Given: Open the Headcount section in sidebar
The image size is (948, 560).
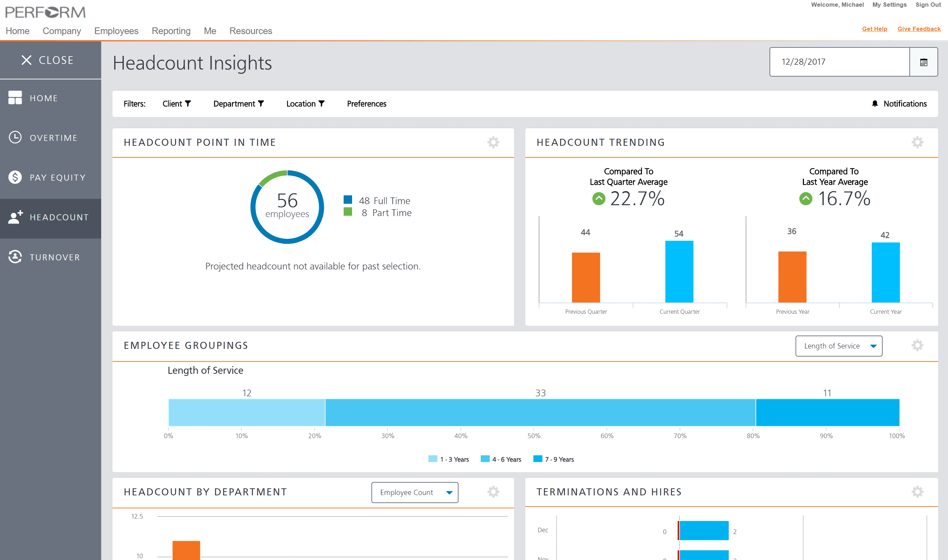Looking at the screenshot, I should click(50, 217).
